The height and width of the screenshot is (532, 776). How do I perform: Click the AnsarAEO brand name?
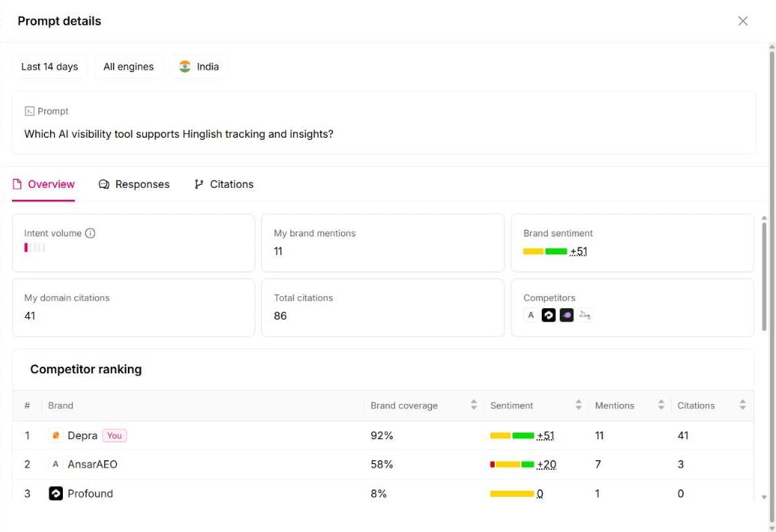tap(93, 464)
